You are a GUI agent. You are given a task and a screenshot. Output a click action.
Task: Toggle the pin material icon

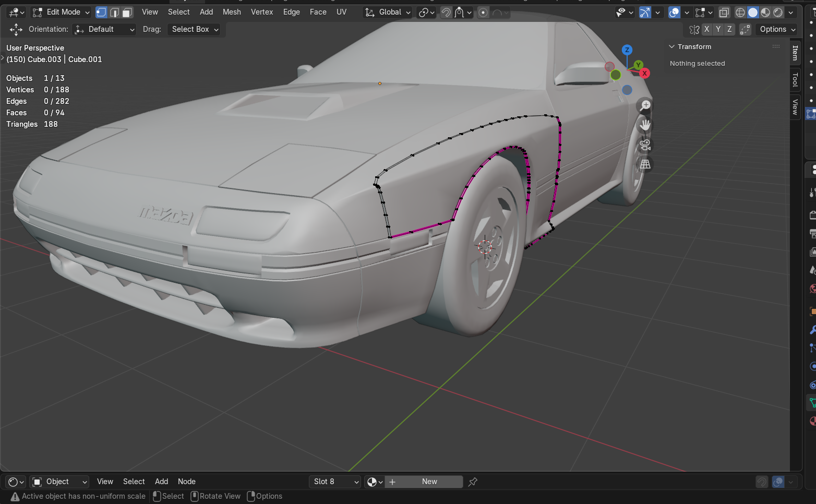point(473,482)
